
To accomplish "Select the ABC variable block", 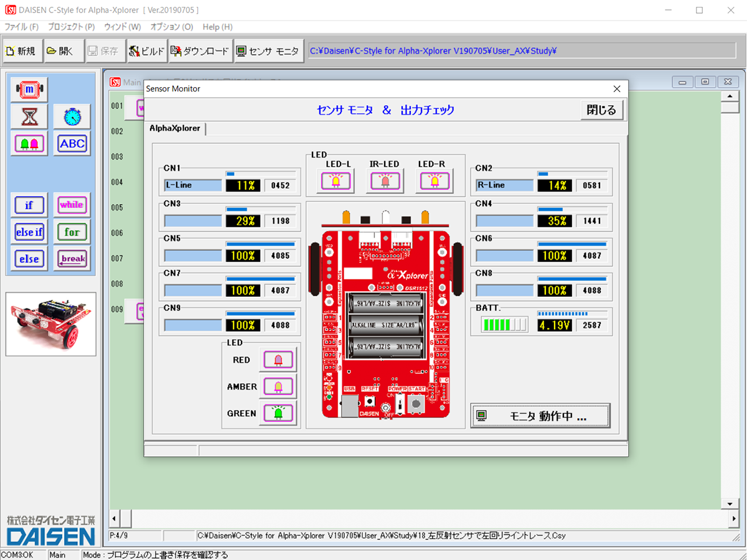I will [72, 144].
